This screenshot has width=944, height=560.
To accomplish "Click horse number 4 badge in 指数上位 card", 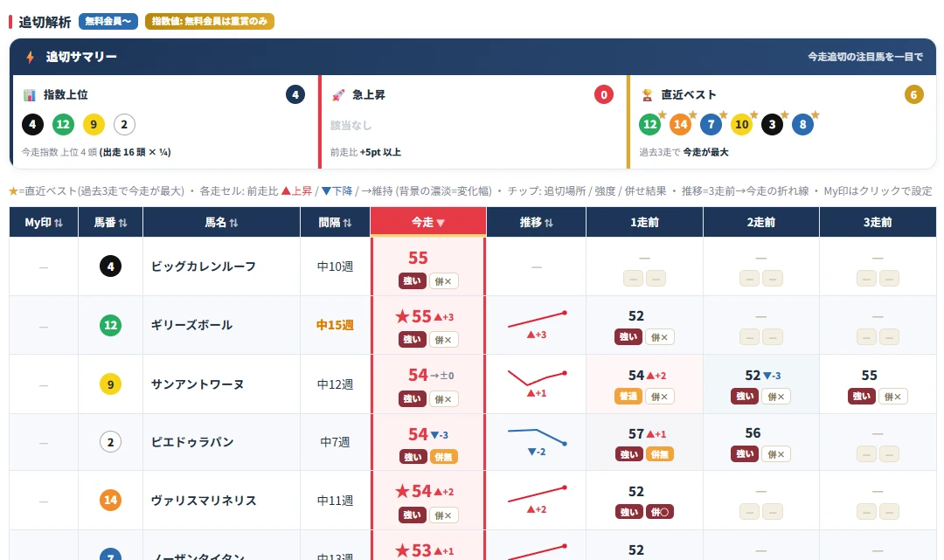I will click(x=32, y=125).
